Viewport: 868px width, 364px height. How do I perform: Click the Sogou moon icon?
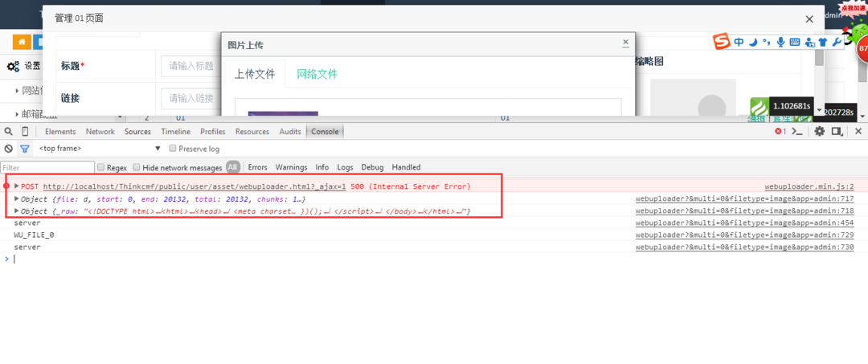(x=753, y=42)
